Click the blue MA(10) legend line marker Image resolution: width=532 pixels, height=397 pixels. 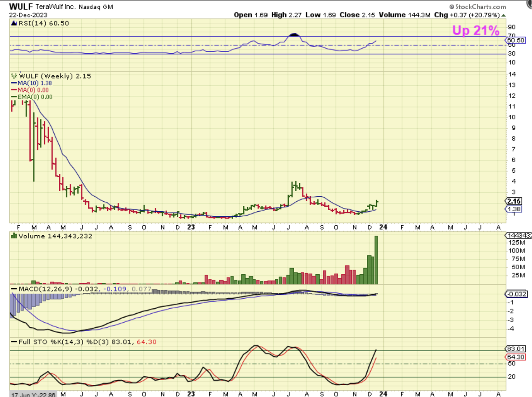(13, 83)
